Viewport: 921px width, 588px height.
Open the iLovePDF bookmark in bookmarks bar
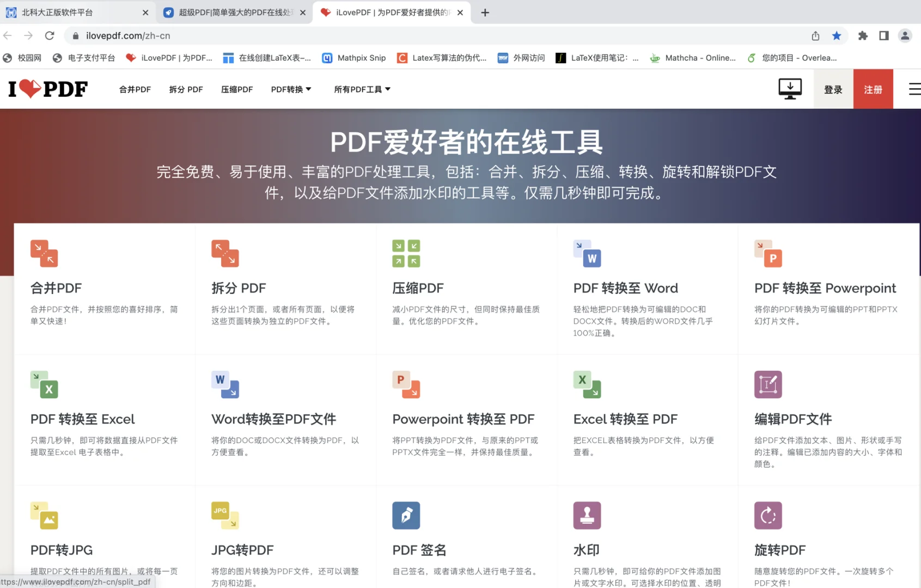[169, 58]
